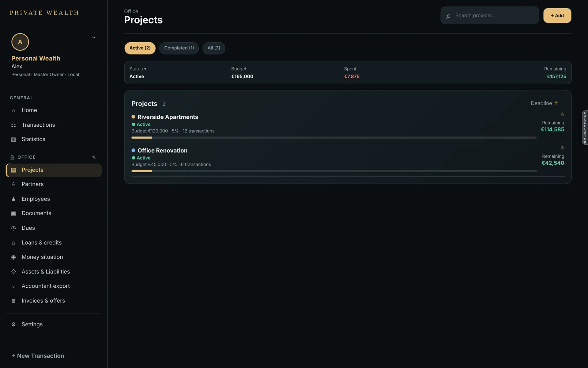
Task: Click the small icon above Office Renovation remaining
Action: 562,148
